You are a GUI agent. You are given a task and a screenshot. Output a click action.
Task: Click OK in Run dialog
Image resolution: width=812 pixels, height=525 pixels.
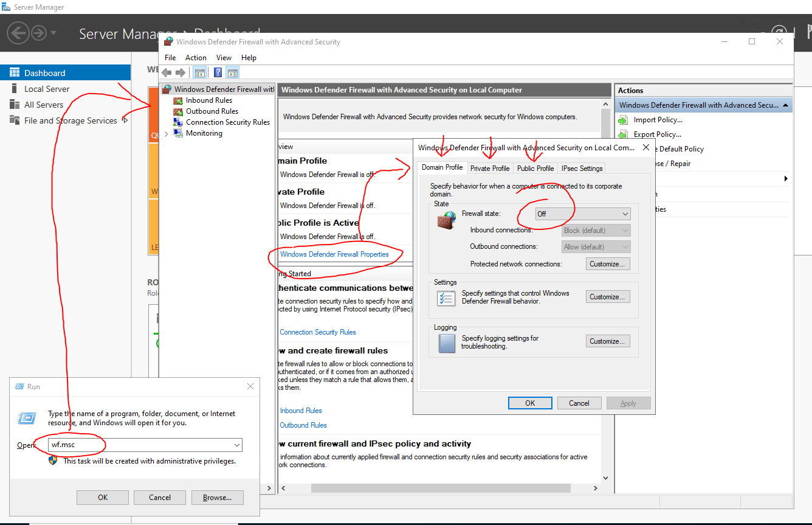[103, 498]
